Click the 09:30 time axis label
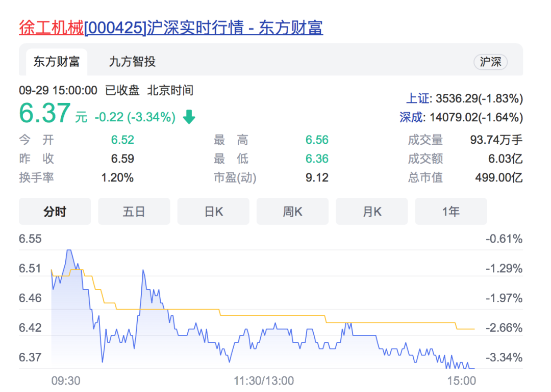The height and width of the screenshot is (392, 551). pos(65,381)
